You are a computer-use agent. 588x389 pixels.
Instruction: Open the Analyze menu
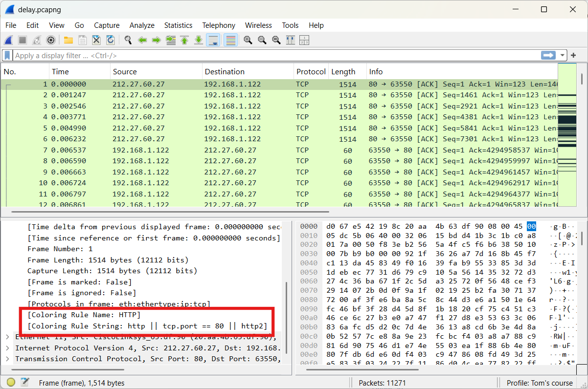pyautogui.click(x=142, y=25)
